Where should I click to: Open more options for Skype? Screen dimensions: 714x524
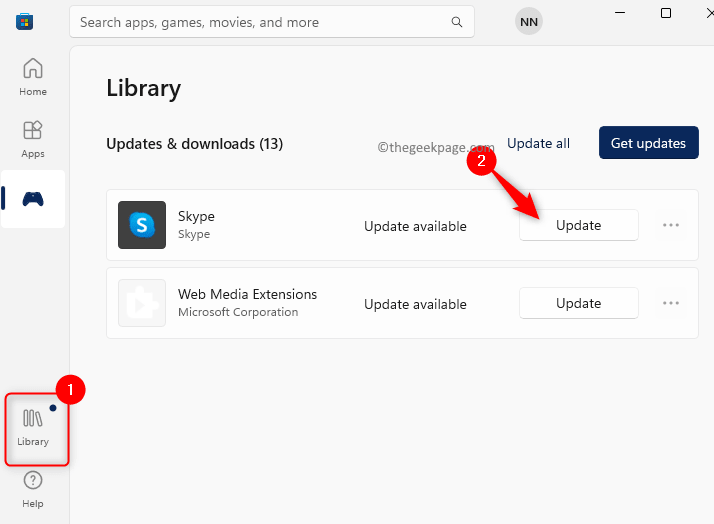click(671, 225)
